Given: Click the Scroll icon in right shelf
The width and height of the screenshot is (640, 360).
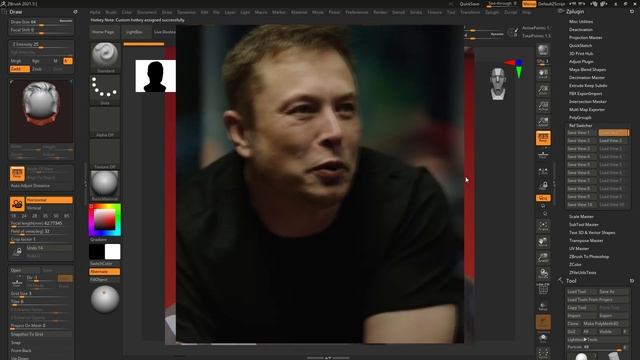Looking at the screenshot, I should click(x=543, y=74).
